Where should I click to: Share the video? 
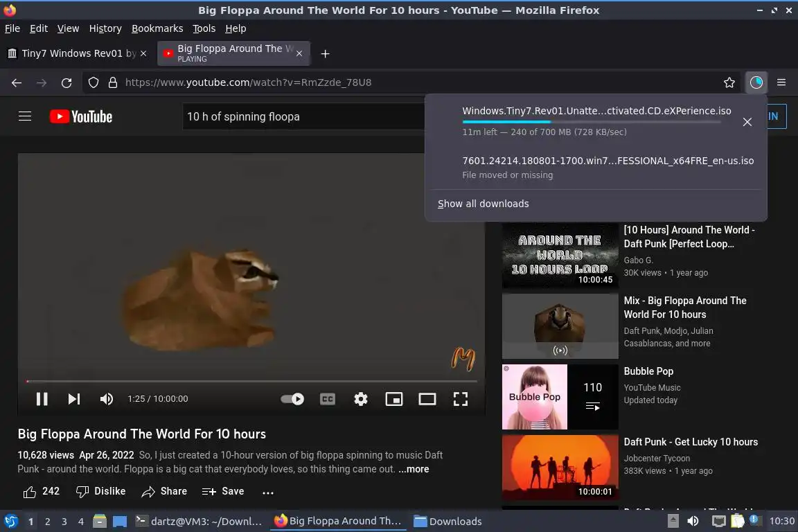pos(164,491)
